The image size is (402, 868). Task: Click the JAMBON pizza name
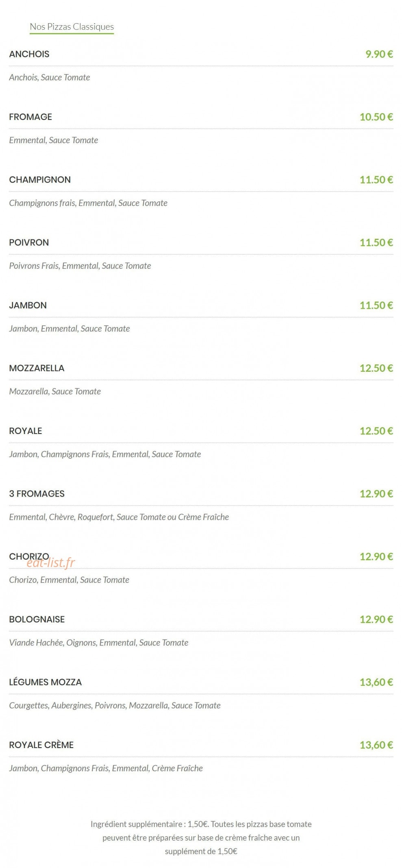click(28, 305)
